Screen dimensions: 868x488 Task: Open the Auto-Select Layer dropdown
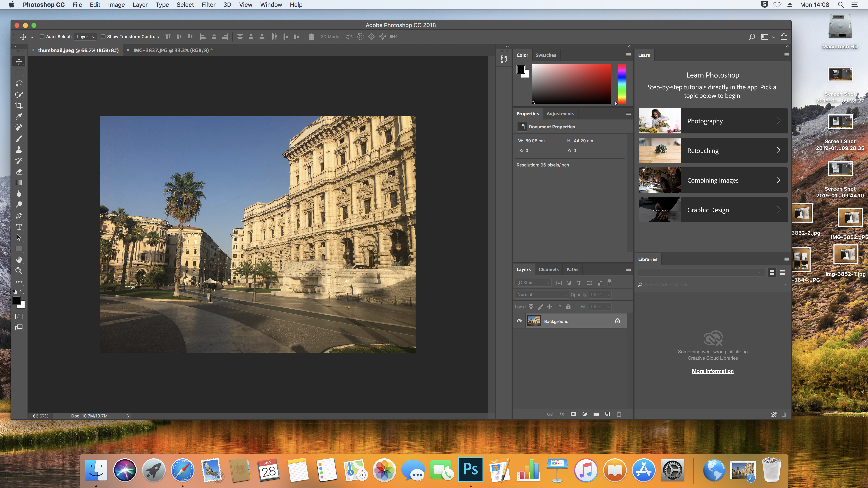pyautogui.click(x=86, y=37)
